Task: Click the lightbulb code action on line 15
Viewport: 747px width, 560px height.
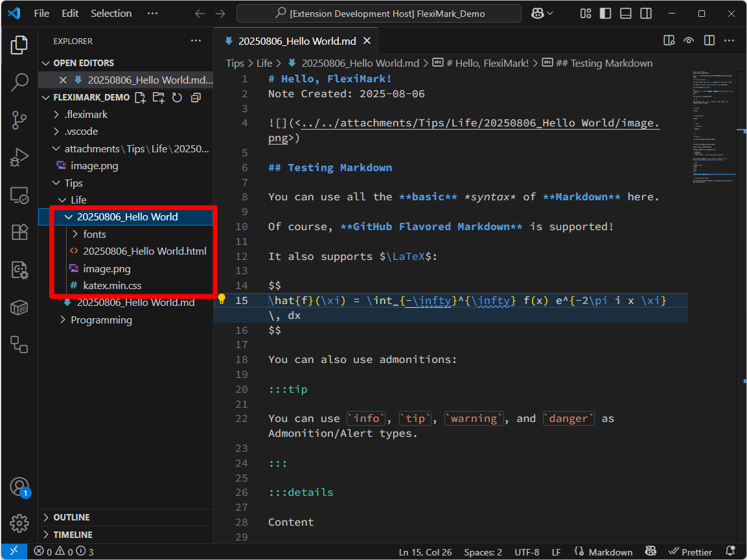Action: point(222,299)
